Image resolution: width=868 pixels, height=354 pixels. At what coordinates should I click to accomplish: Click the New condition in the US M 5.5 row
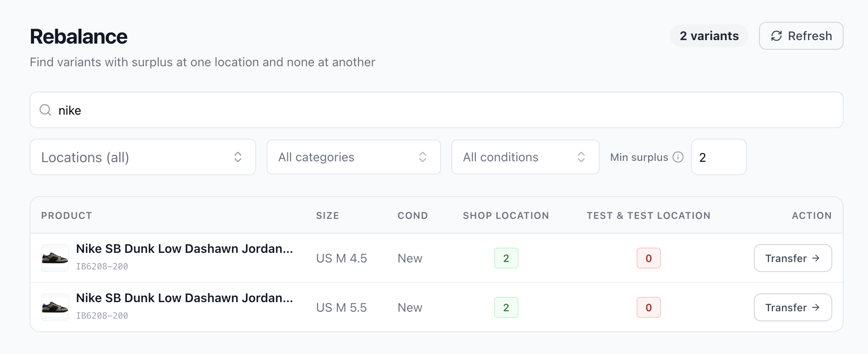[x=410, y=307]
